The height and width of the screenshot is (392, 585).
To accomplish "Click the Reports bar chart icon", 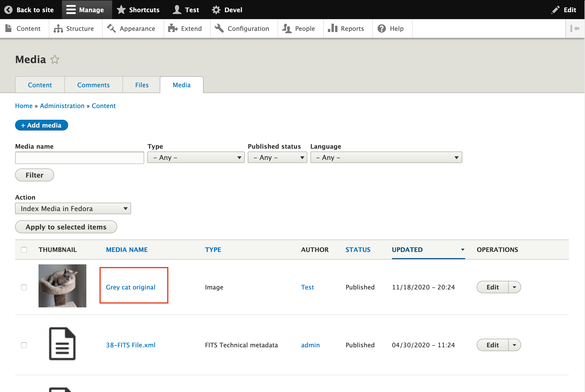I will click(x=333, y=28).
